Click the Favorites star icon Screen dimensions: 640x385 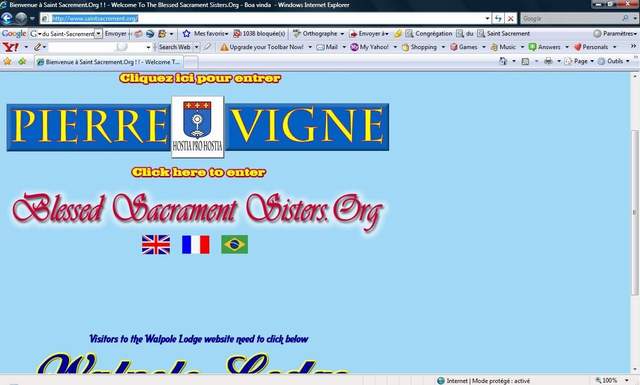click(7, 62)
